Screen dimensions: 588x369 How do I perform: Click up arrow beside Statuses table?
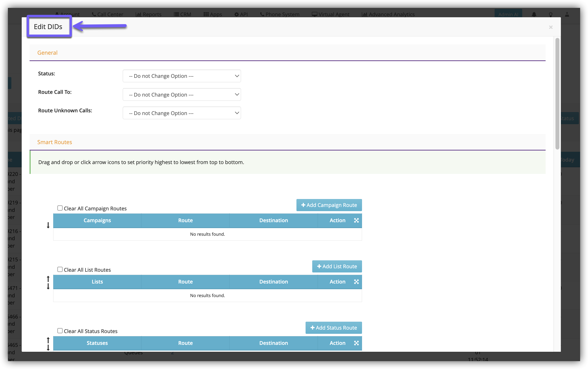[48, 340]
